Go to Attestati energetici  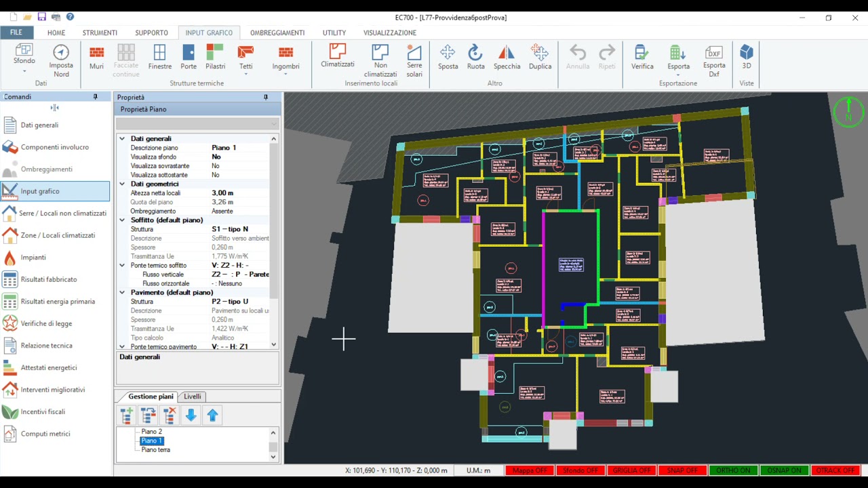49,367
